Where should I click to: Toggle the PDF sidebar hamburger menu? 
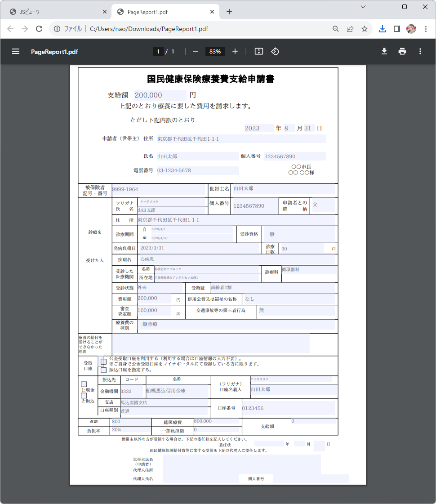[x=16, y=51]
